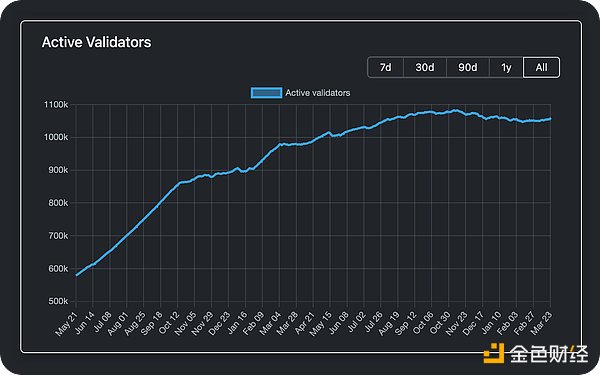Choose the 90d range button
Image resolution: width=600 pixels, height=375 pixels.
[468, 67]
